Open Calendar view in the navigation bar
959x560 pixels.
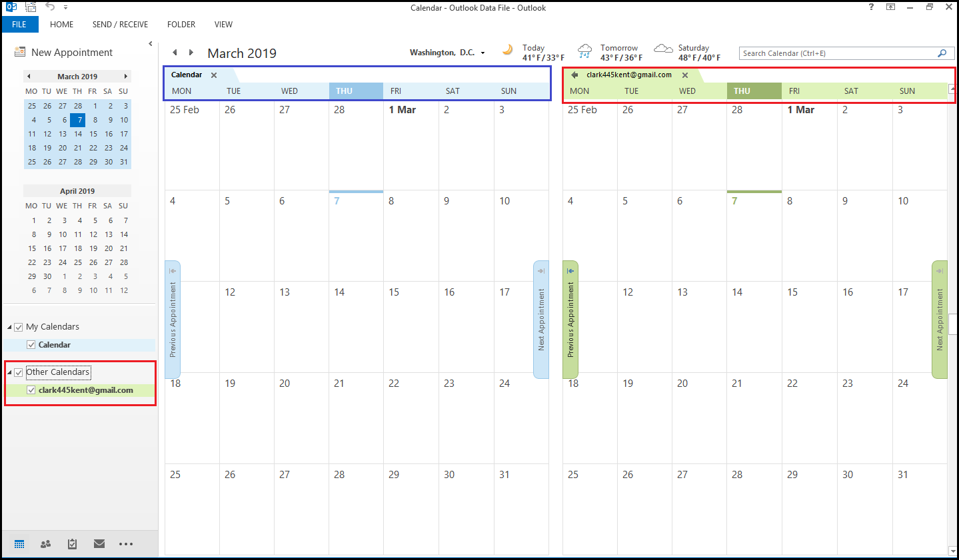pyautogui.click(x=19, y=544)
